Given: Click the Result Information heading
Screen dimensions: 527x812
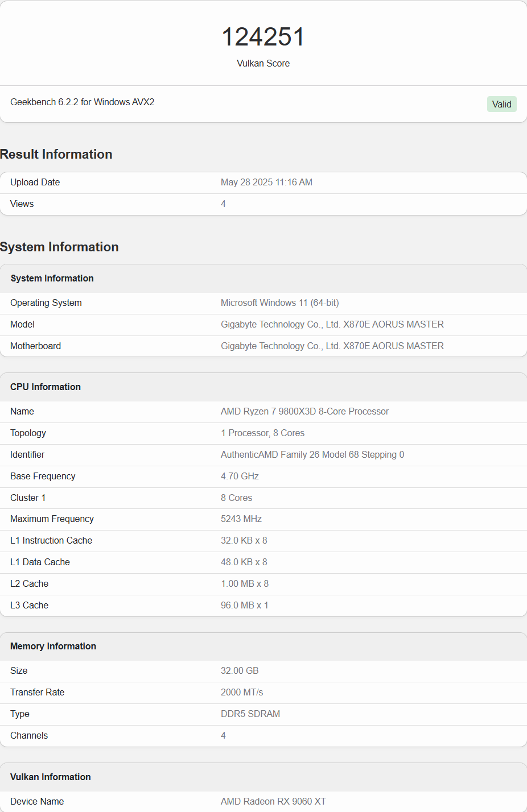Looking at the screenshot, I should point(56,154).
